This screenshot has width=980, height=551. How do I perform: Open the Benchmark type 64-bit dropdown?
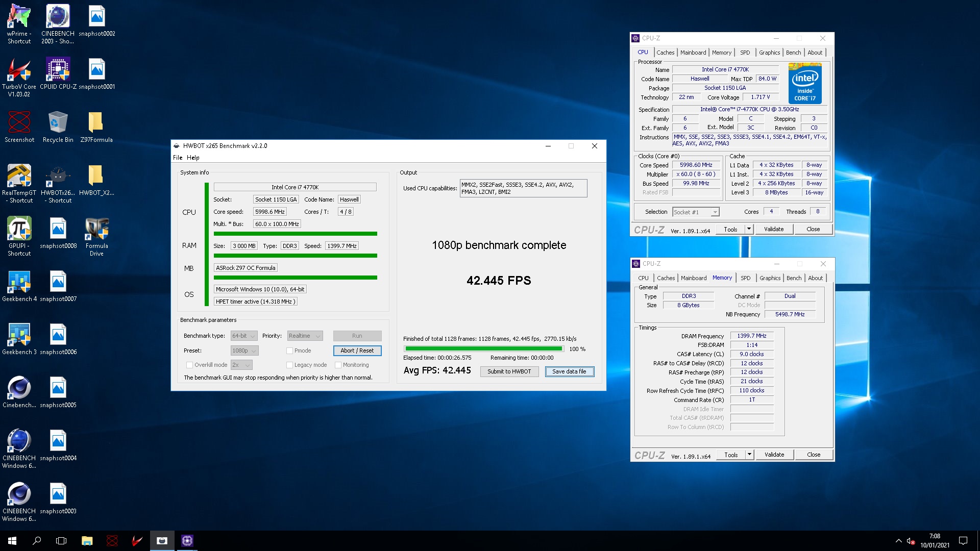(244, 336)
